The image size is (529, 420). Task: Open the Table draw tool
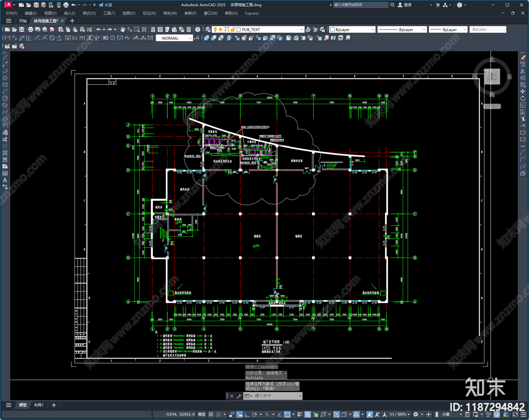[5, 173]
